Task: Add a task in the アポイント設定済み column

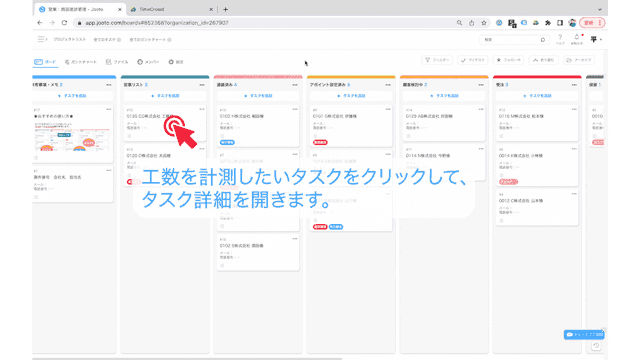Action: (x=351, y=96)
